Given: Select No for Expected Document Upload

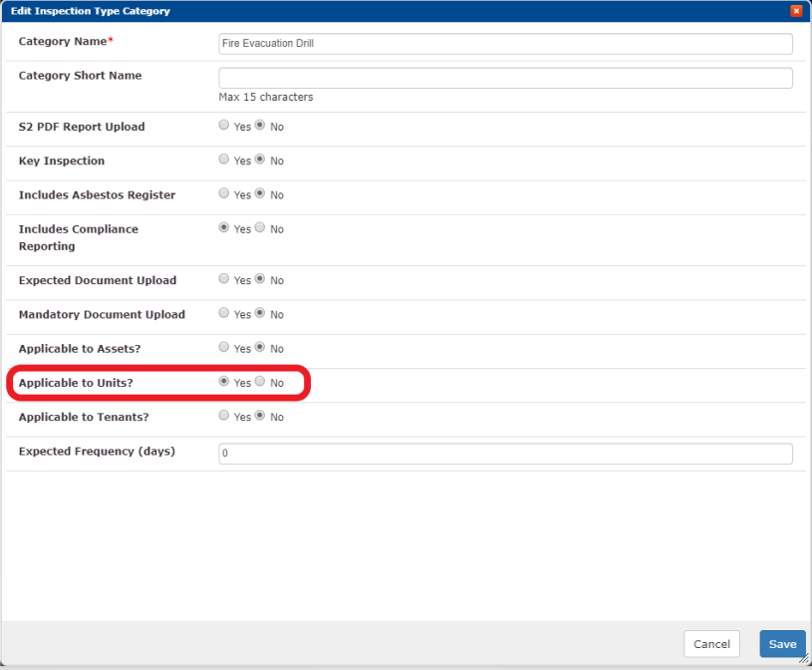Looking at the screenshot, I should pyautogui.click(x=260, y=279).
